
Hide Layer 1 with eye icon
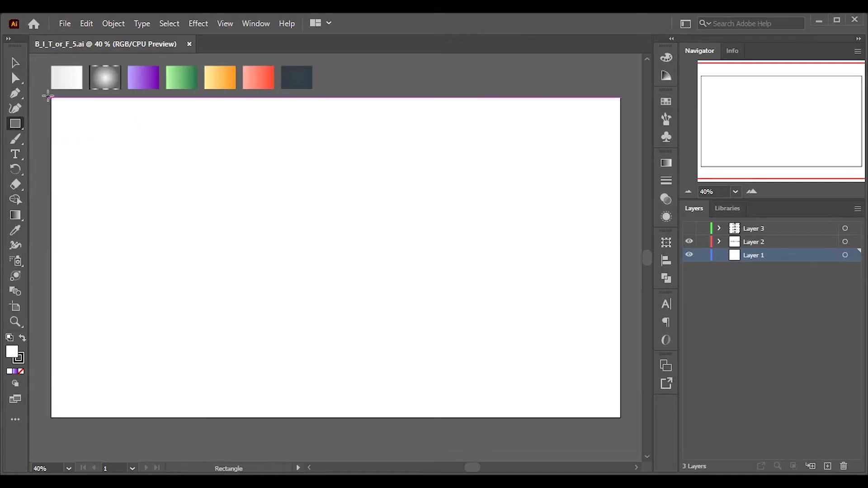pos(689,255)
